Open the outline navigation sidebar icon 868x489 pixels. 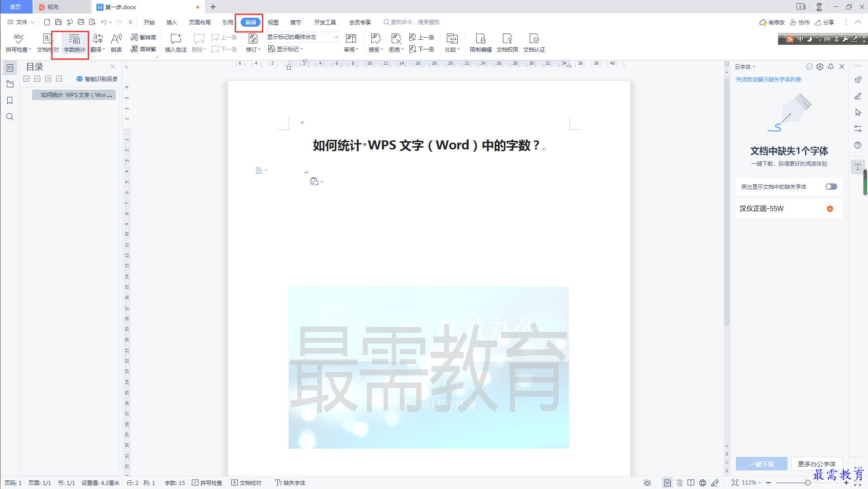pyautogui.click(x=9, y=68)
